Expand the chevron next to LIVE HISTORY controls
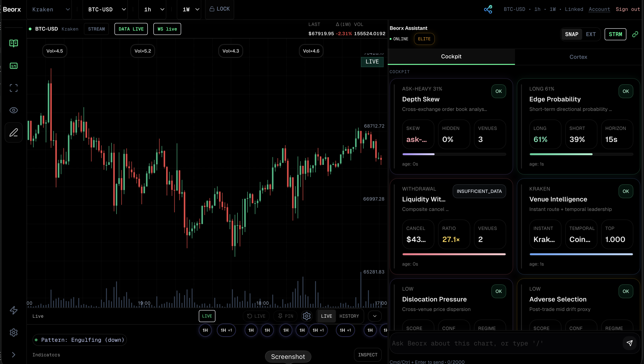The width and height of the screenshot is (644, 364). point(375,316)
